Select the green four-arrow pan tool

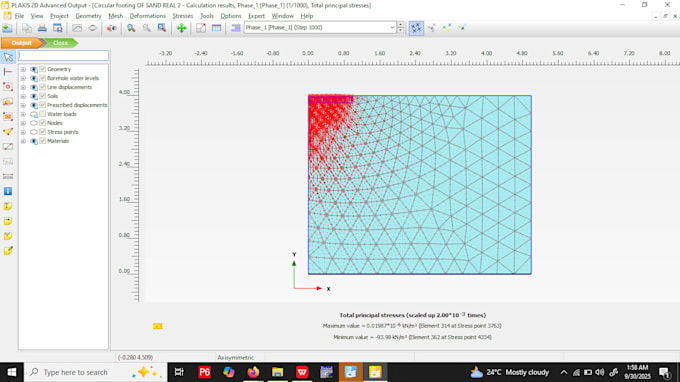(181, 28)
